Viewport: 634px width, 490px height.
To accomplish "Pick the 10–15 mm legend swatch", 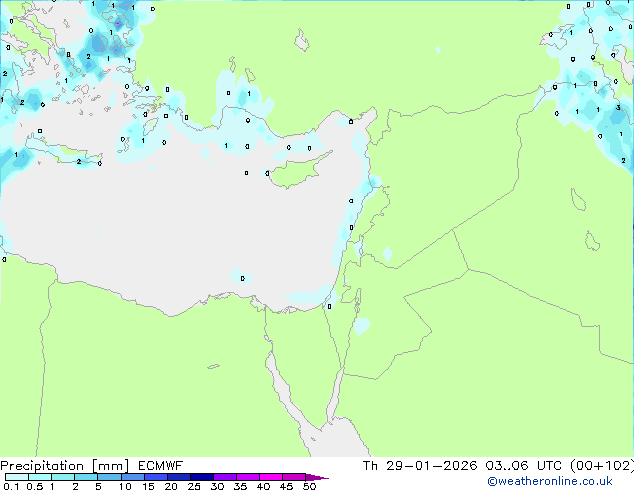I will pyautogui.click(x=132, y=477).
